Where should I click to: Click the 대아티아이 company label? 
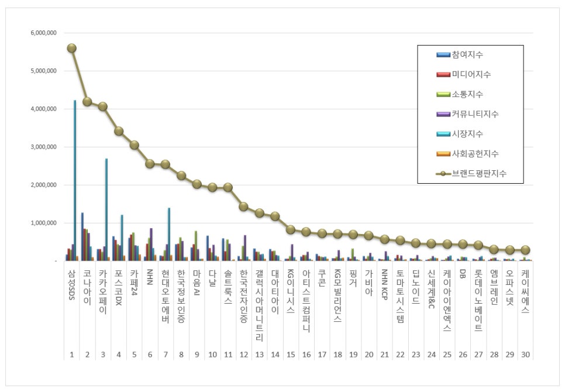click(275, 291)
